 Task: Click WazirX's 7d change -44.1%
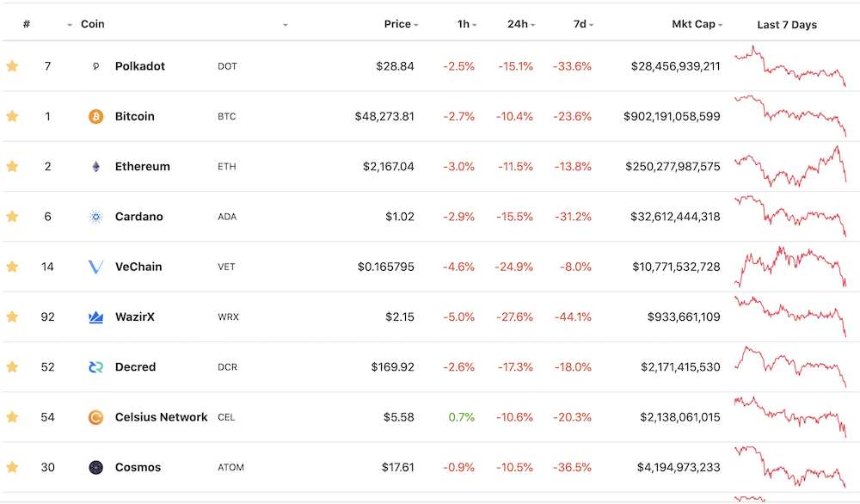click(573, 317)
